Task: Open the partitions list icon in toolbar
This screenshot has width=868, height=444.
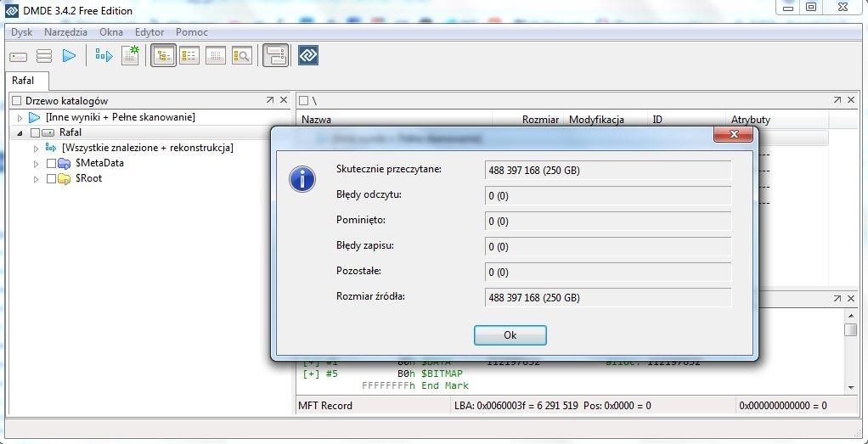Action: (43, 56)
